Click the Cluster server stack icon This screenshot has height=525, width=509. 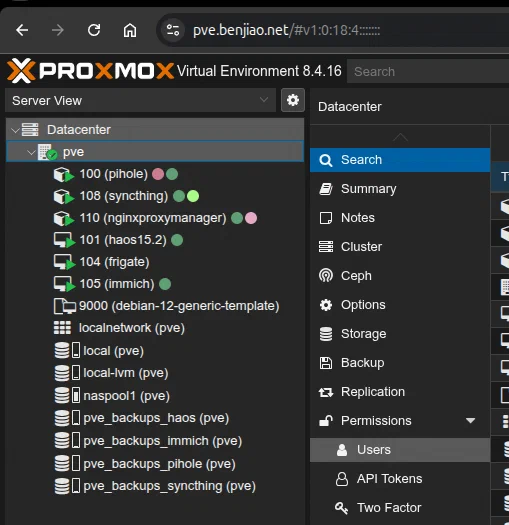tap(326, 247)
